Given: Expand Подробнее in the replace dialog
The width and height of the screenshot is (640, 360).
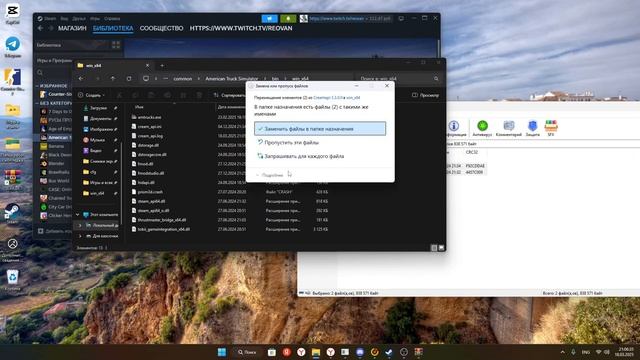Looking at the screenshot, I should pos(269,175).
